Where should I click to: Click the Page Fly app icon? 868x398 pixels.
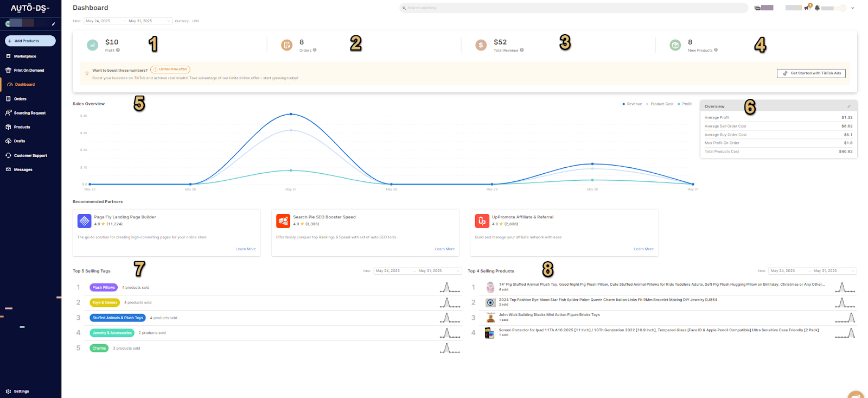(84, 220)
